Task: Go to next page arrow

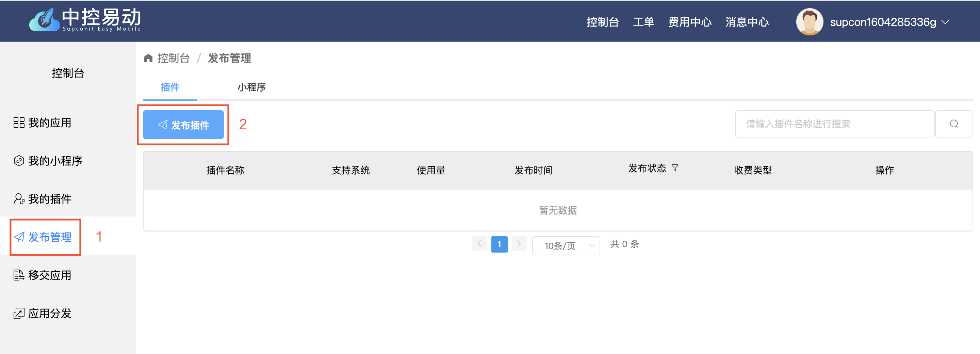Action: click(519, 244)
